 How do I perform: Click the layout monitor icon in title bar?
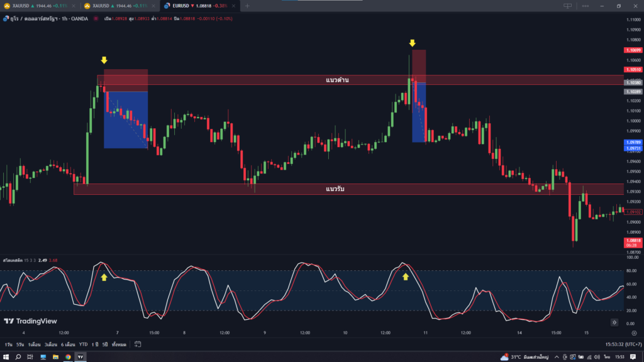point(567,6)
